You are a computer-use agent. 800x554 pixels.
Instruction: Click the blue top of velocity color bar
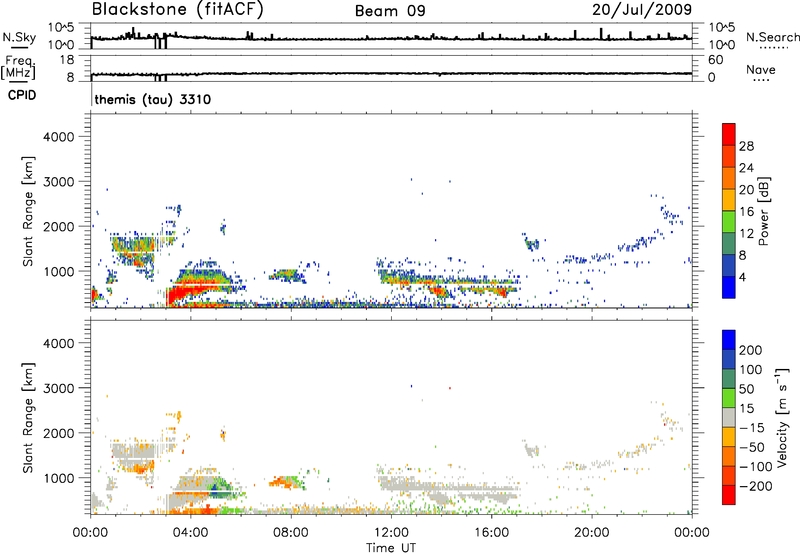pos(729,339)
